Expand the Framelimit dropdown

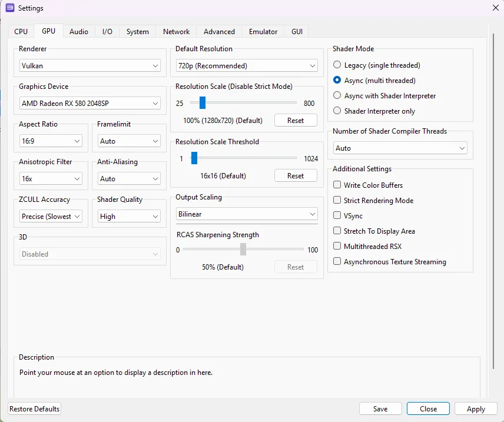coord(129,141)
